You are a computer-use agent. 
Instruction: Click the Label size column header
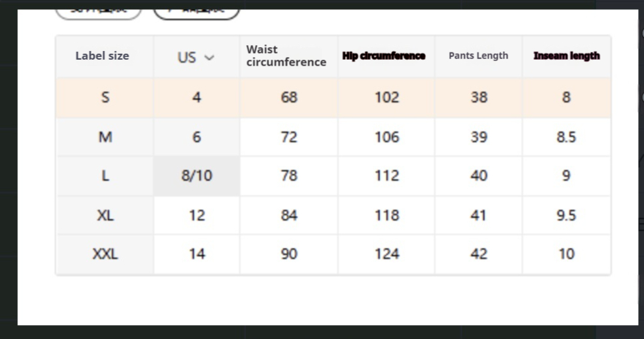click(x=102, y=56)
